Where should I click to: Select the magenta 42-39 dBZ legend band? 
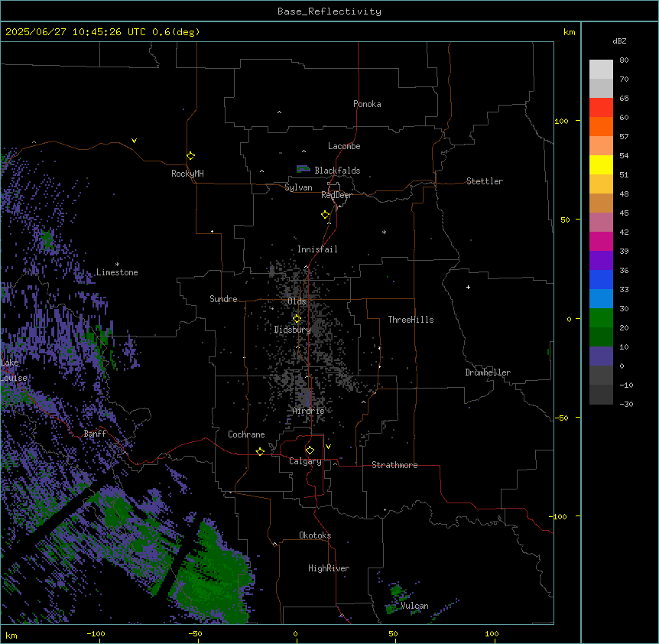601,241
